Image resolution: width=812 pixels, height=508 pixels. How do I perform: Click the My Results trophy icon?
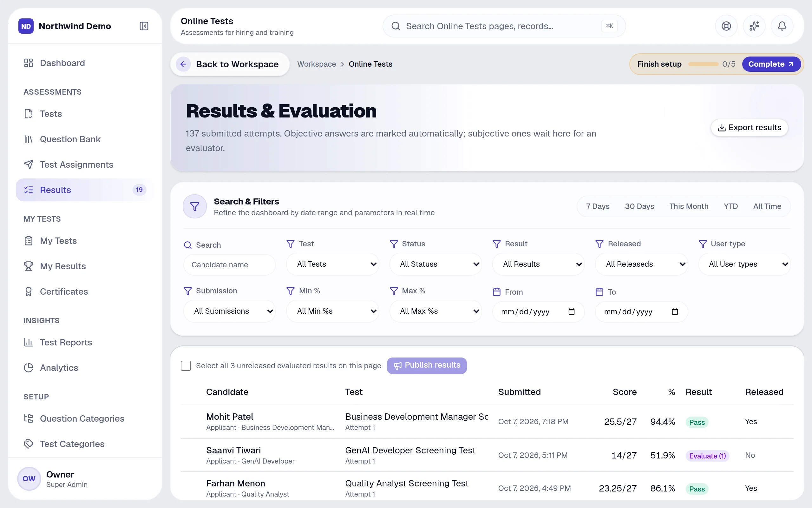[x=29, y=266]
